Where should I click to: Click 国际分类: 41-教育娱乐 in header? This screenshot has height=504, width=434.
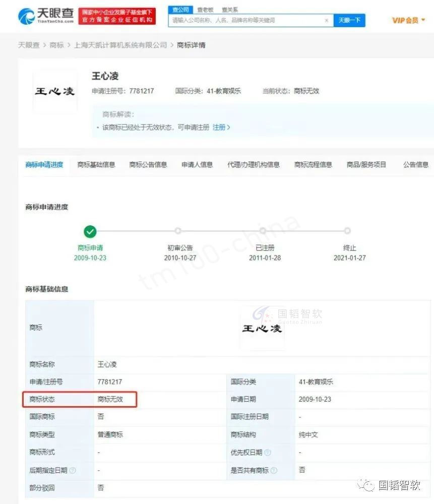208,91
